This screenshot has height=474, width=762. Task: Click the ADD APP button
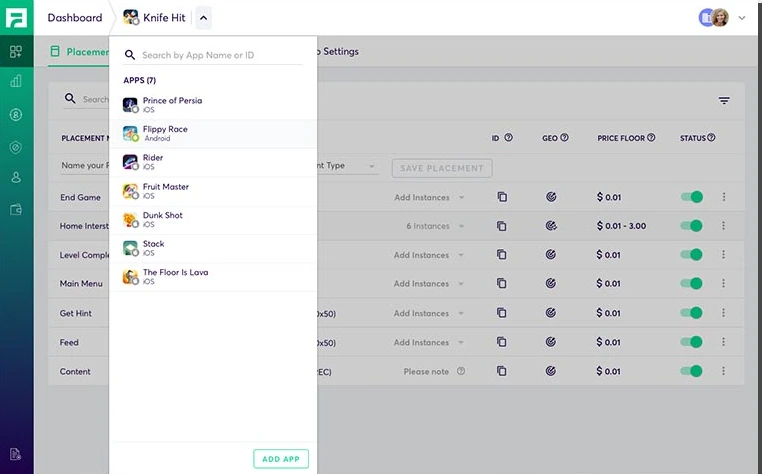point(281,459)
